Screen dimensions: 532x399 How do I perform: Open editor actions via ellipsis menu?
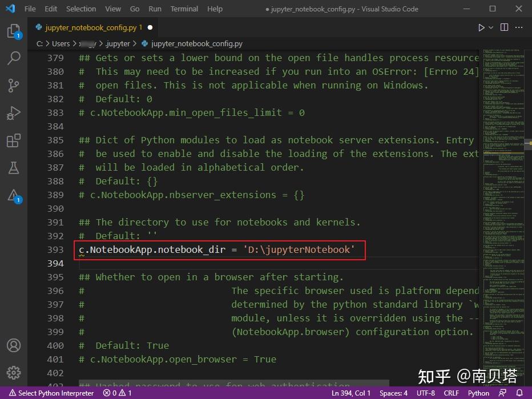pos(518,27)
